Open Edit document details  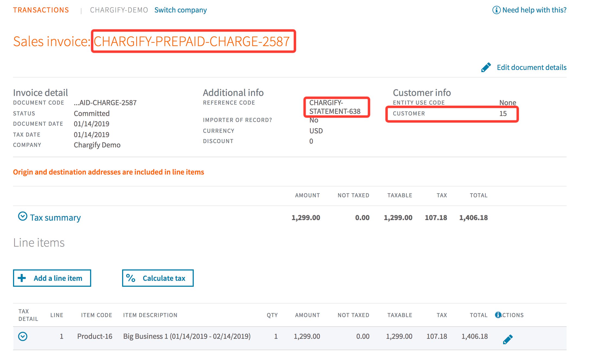[x=532, y=67]
